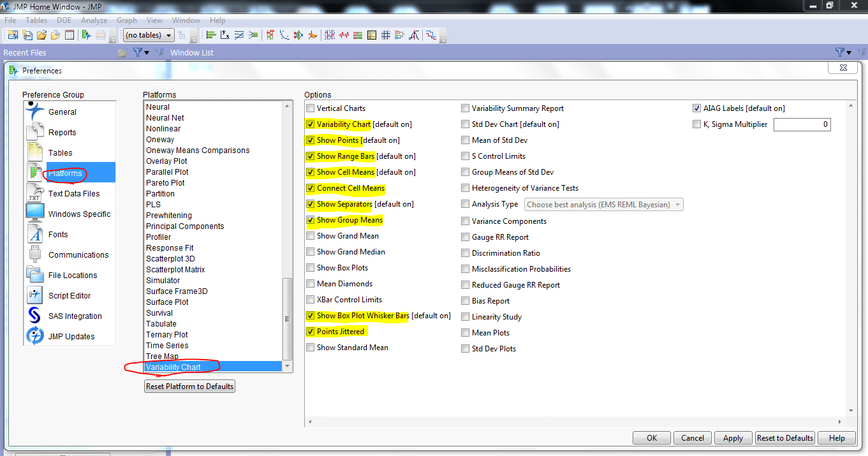Enable the Linearity Study checkbox
This screenshot has height=456, width=868.
pyautogui.click(x=466, y=317)
